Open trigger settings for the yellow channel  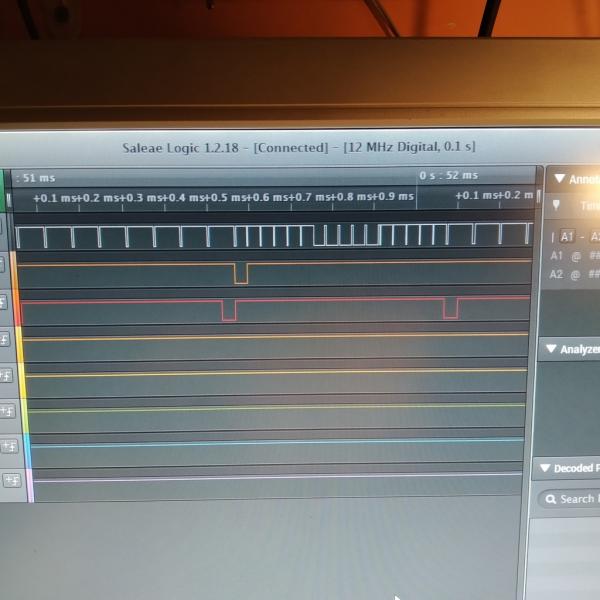[x=6, y=376]
